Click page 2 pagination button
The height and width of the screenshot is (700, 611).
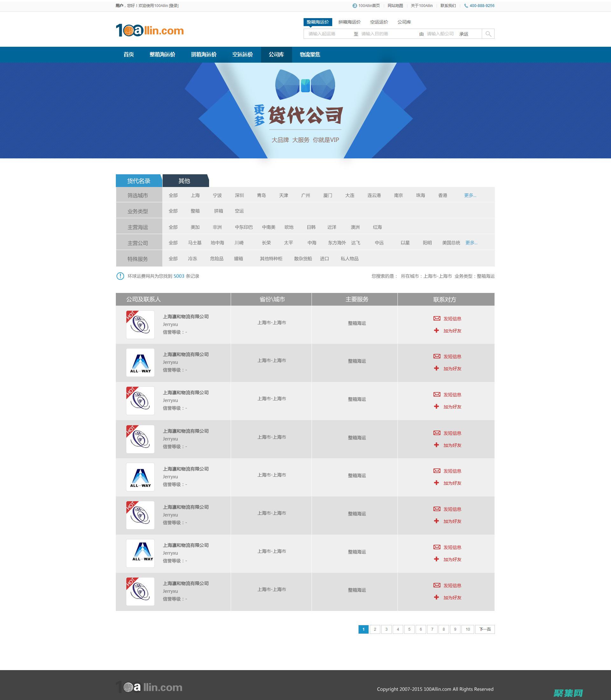coord(374,629)
